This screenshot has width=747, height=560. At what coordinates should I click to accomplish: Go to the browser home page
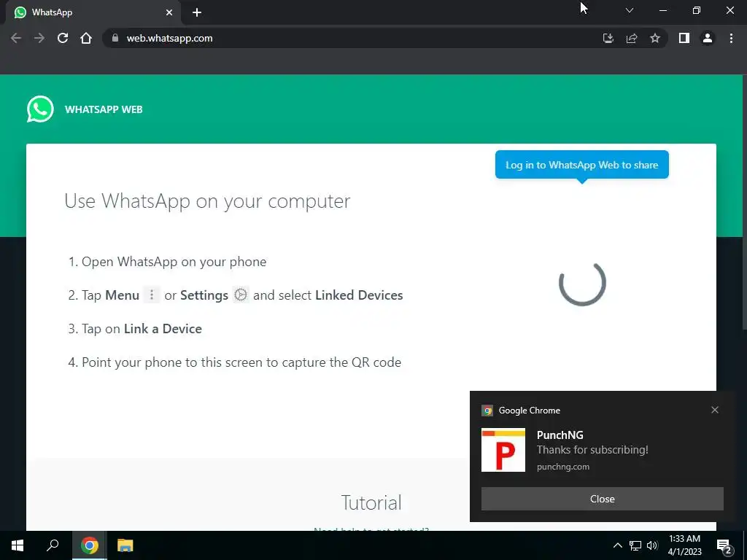[86, 38]
